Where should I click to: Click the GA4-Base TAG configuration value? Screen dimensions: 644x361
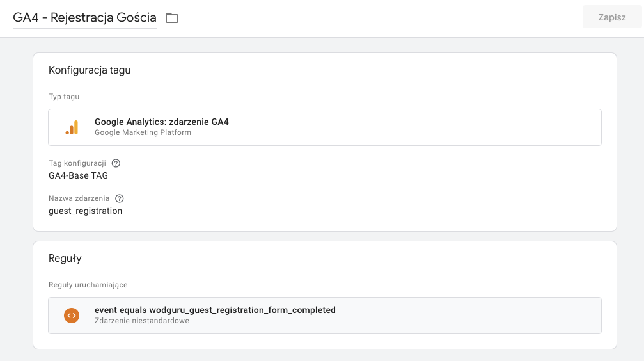point(78,175)
